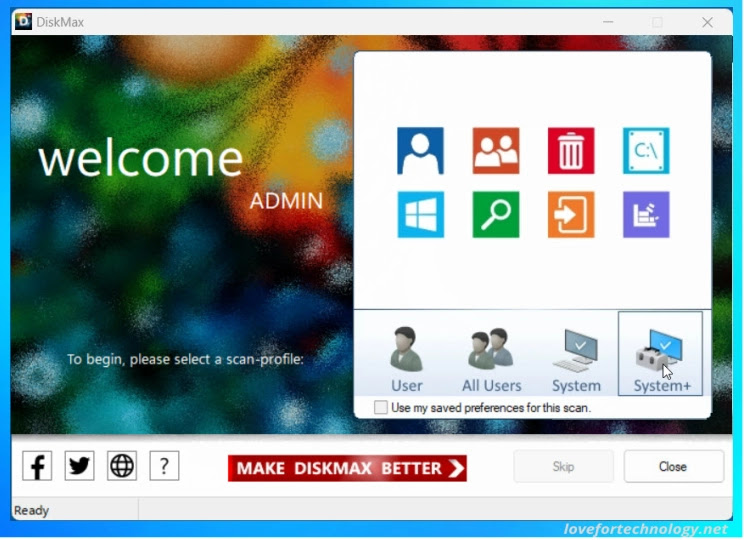Click the green magnifying glass tile icon

click(x=496, y=214)
